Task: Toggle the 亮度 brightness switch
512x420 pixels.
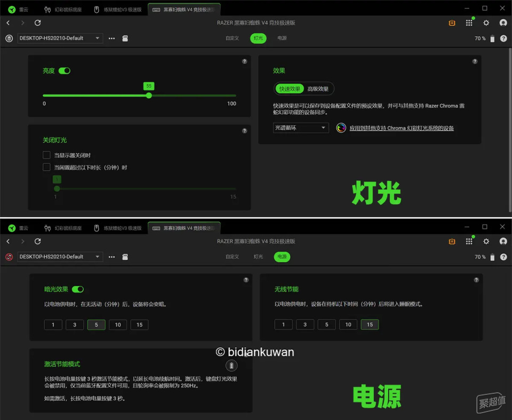Action: point(65,70)
